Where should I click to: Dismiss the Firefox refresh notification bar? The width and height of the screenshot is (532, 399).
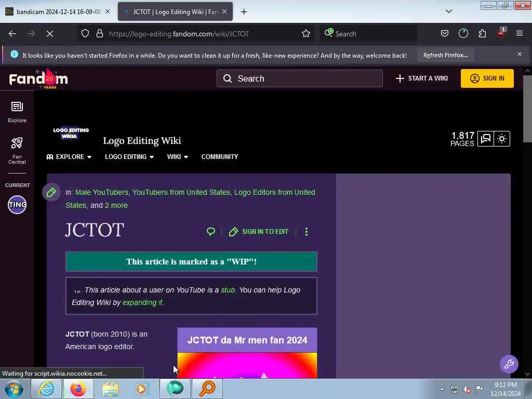point(520,54)
